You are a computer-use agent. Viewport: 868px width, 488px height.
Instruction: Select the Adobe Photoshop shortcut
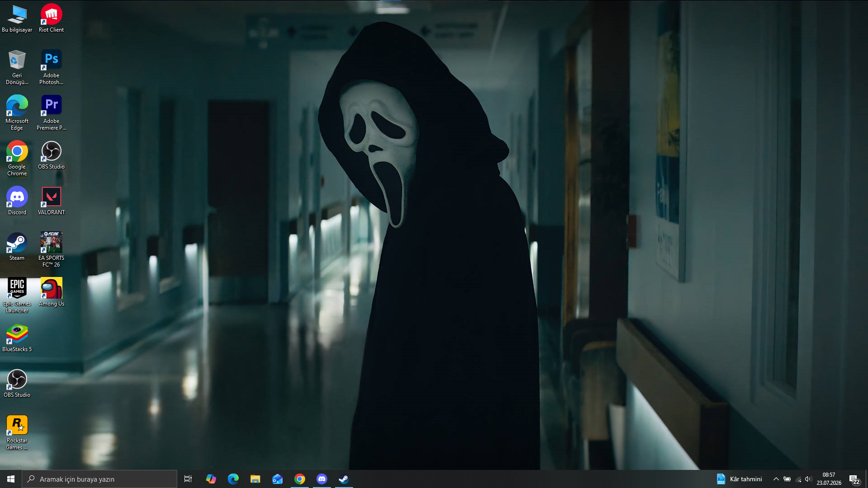[x=51, y=67]
